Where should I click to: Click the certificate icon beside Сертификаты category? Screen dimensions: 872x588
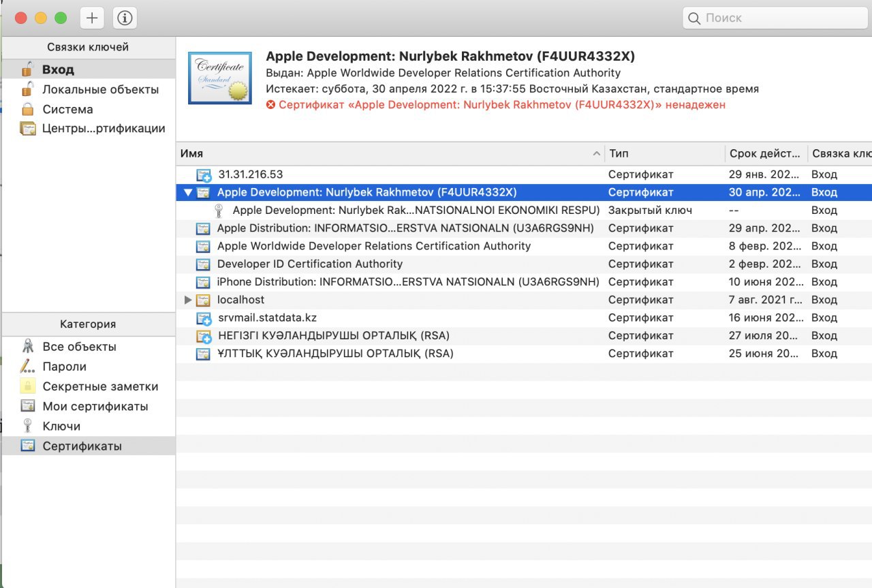coord(27,446)
